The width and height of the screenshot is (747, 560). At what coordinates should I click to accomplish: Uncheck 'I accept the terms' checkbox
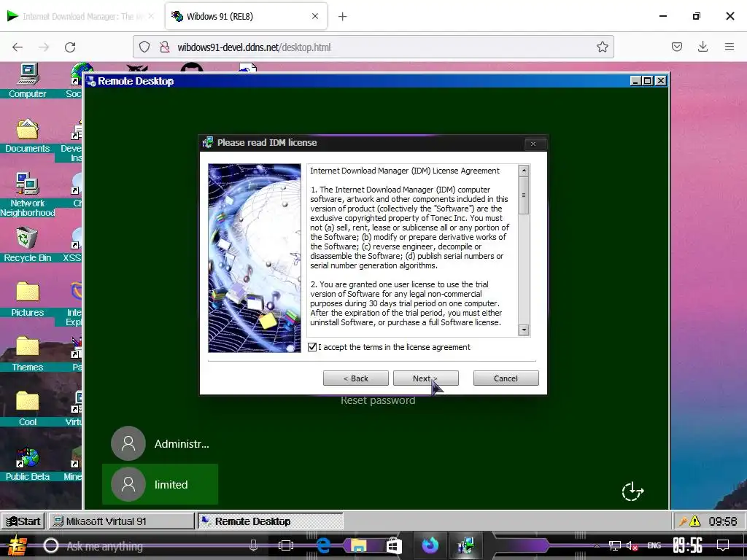pyautogui.click(x=312, y=347)
